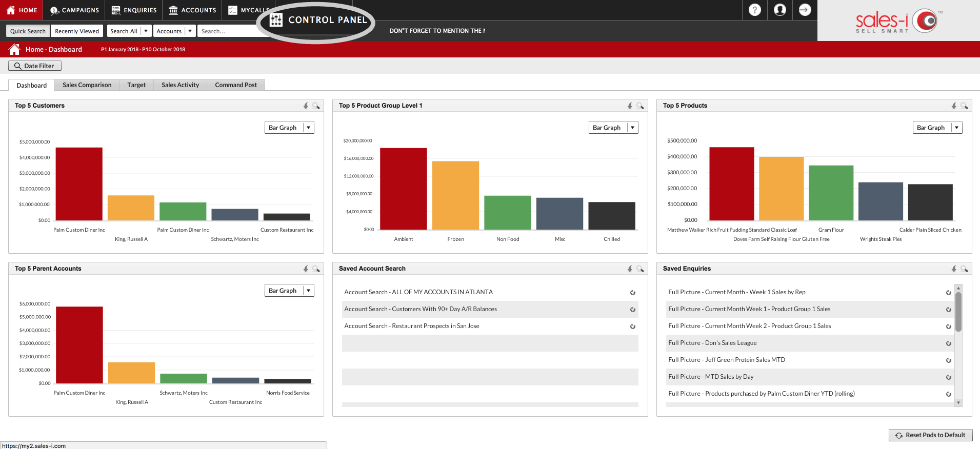Pin the Top 5 Customers pod
Image resolution: width=980 pixels, height=449 pixels.
point(306,106)
